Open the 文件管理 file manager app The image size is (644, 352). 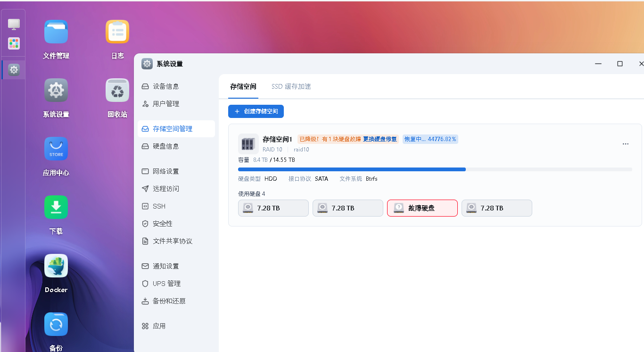[56, 32]
